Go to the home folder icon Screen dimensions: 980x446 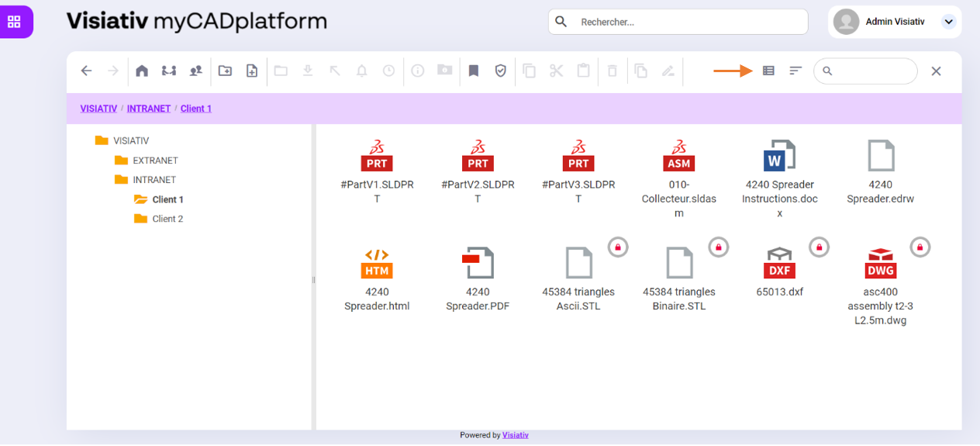click(142, 71)
